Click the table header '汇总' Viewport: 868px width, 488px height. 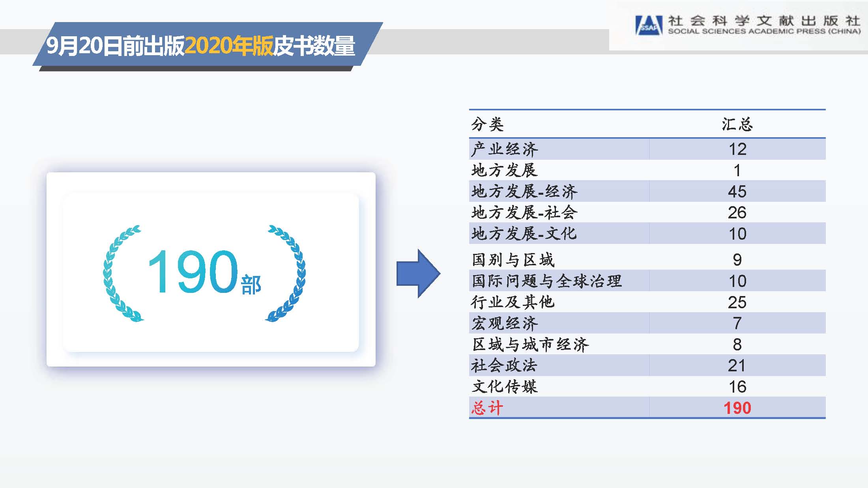click(737, 124)
